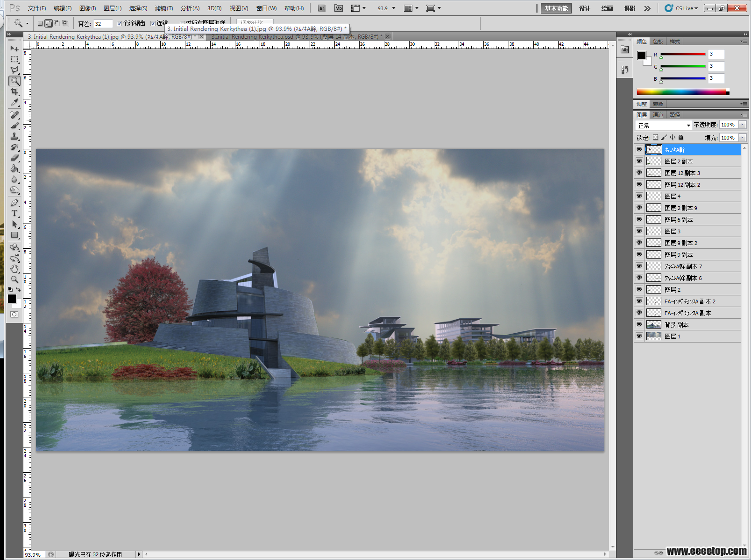Swap foreground and background colors
Screen dimensions: 751x560
tap(18, 289)
